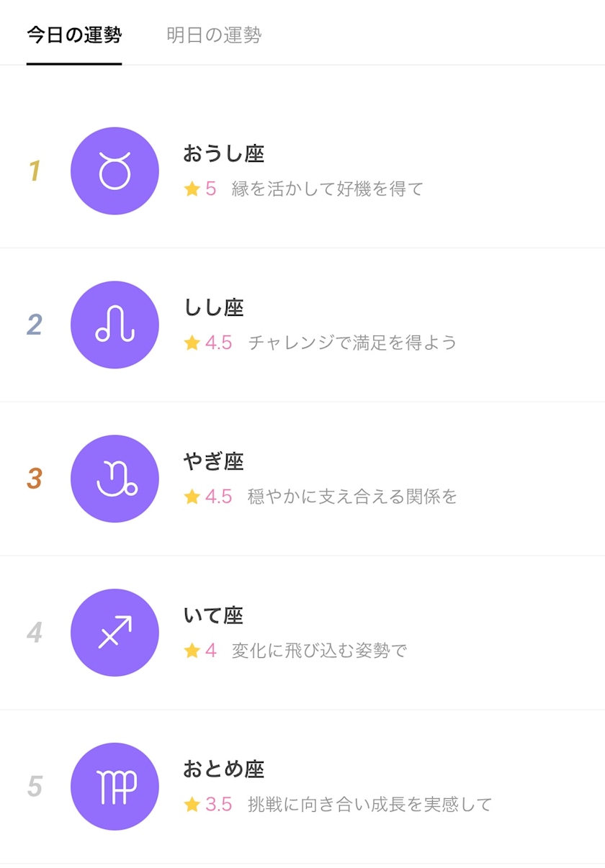Viewport: 605px width, 868px height.
Task: Click the star icon beside rating 5
Action: tap(192, 189)
